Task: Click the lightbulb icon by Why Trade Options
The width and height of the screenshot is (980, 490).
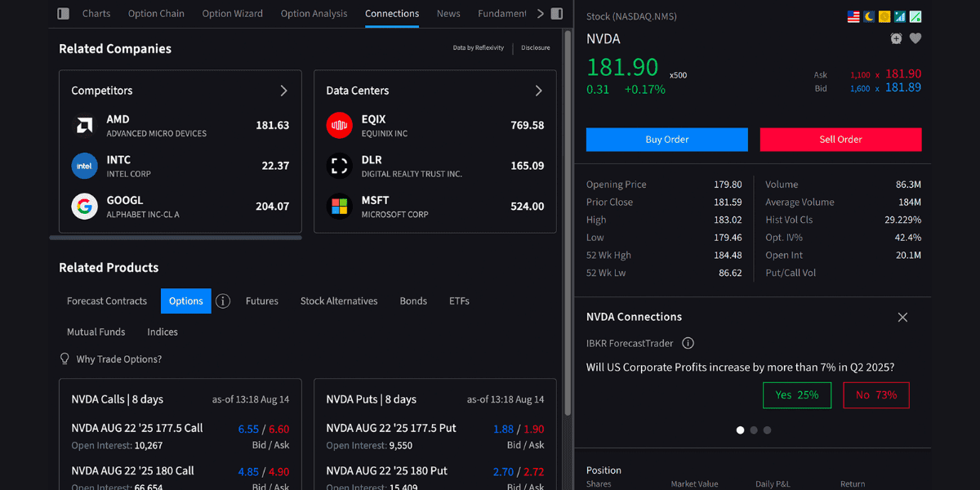Action: coord(65,359)
